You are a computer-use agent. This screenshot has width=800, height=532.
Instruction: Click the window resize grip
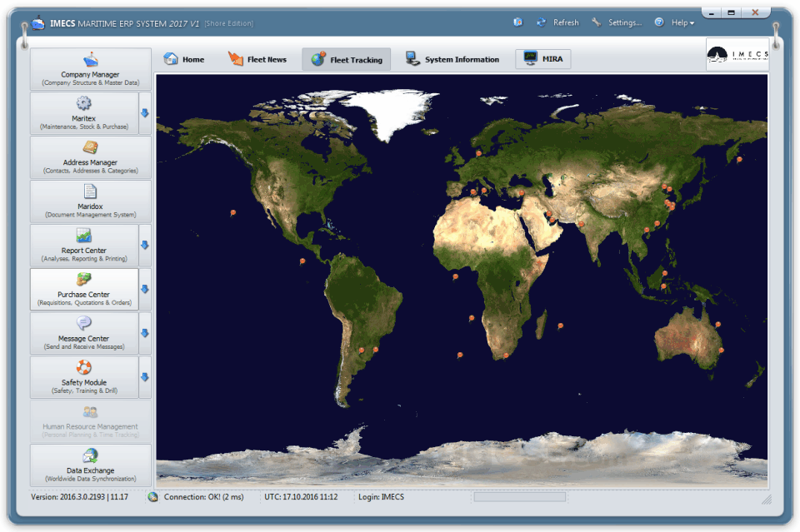[x=767, y=500]
